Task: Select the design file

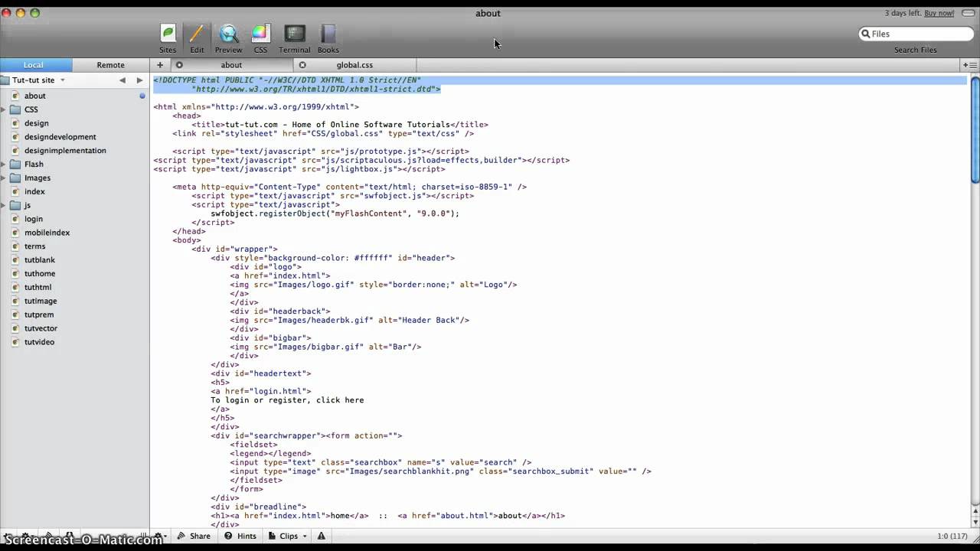Action: coord(36,123)
